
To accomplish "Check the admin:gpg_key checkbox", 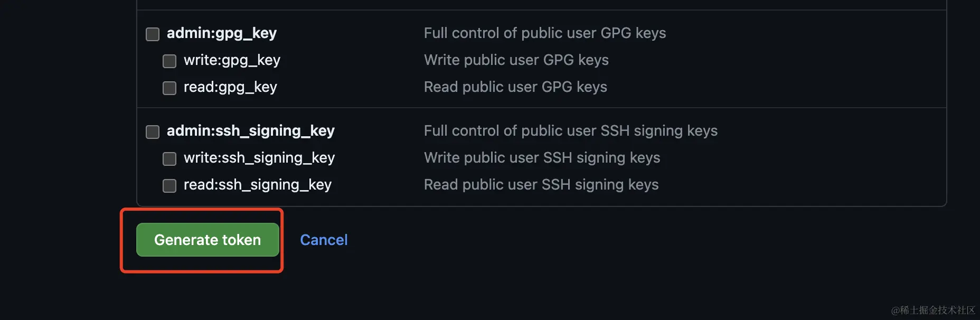I will [x=153, y=34].
